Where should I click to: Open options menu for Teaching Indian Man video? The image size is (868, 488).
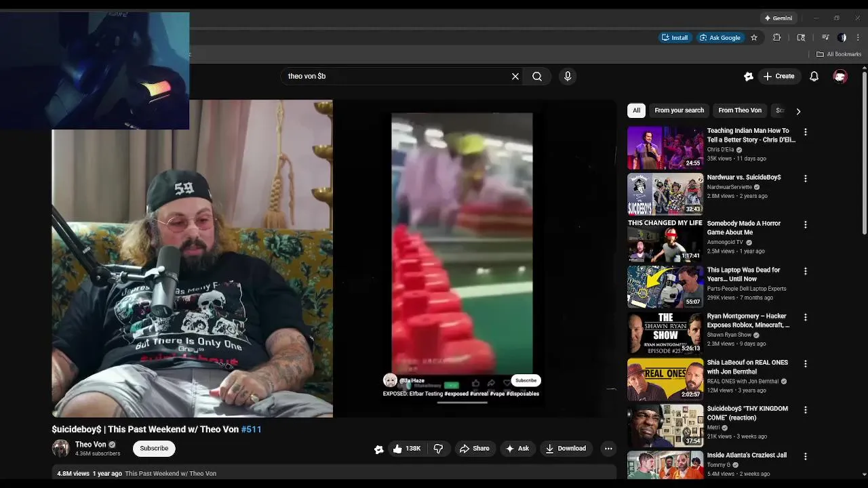[x=806, y=132]
